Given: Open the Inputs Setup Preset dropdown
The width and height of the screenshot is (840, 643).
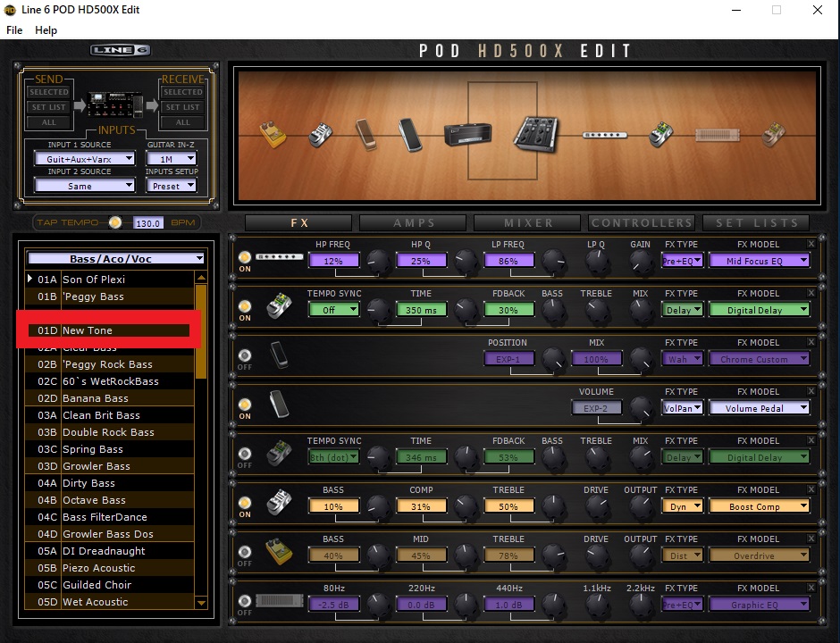Looking at the screenshot, I should coord(172,185).
